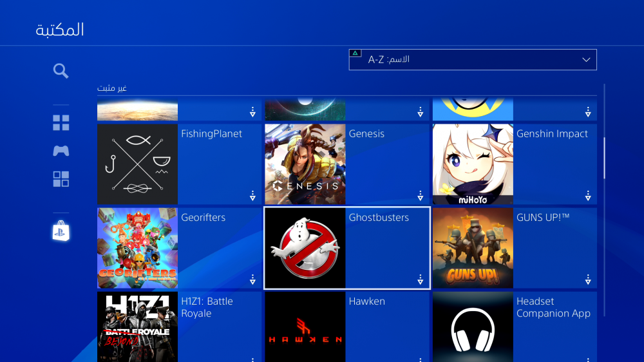This screenshot has width=644, height=362.
Task: Click the FishingPlanet title text
Action: [211, 133]
